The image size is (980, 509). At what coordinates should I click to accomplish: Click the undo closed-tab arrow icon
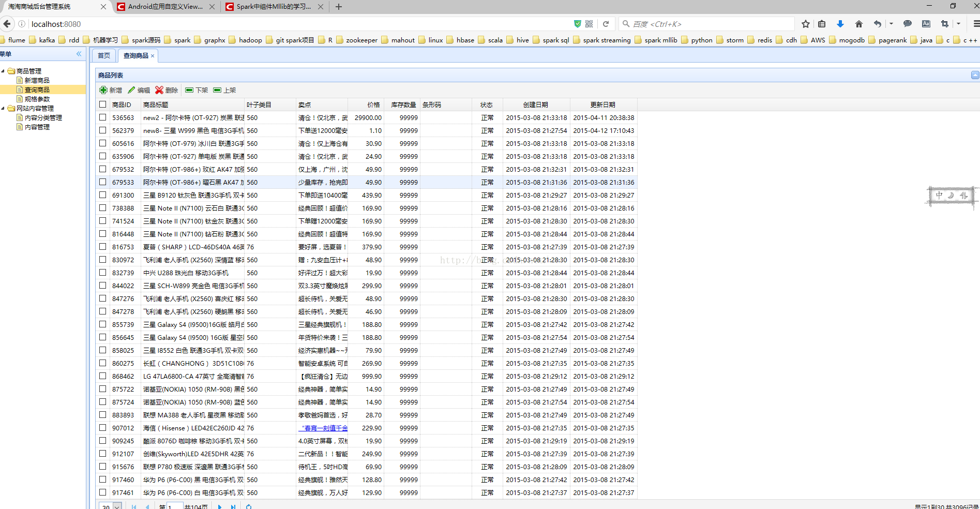(x=878, y=24)
